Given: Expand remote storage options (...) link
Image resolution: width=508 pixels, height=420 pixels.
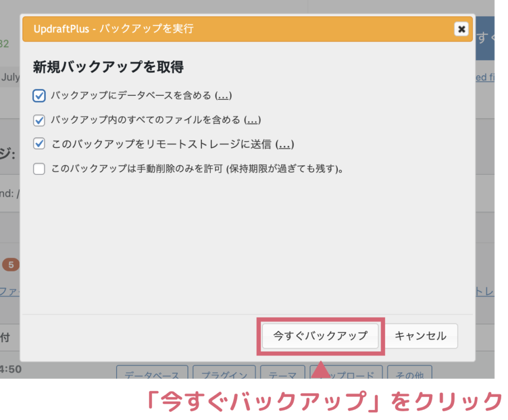Looking at the screenshot, I should pos(285,144).
